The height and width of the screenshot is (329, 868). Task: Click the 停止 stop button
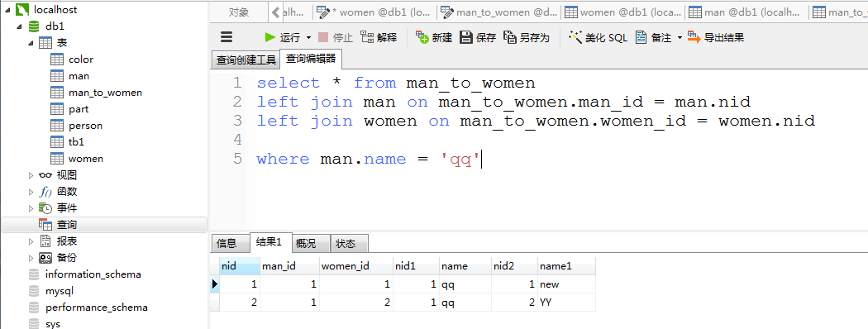[336, 37]
